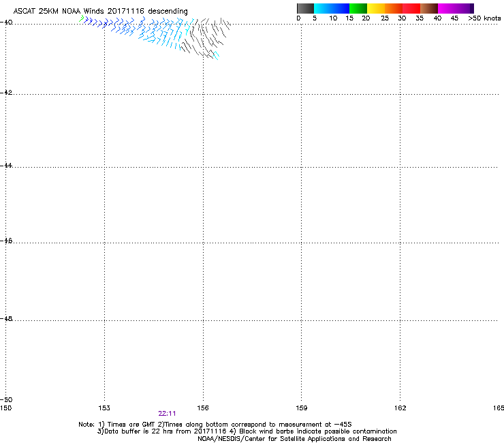Select the gray 0-5 knots color segment
The width and height of the screenshot is (504, 443).
click(305, 8)
